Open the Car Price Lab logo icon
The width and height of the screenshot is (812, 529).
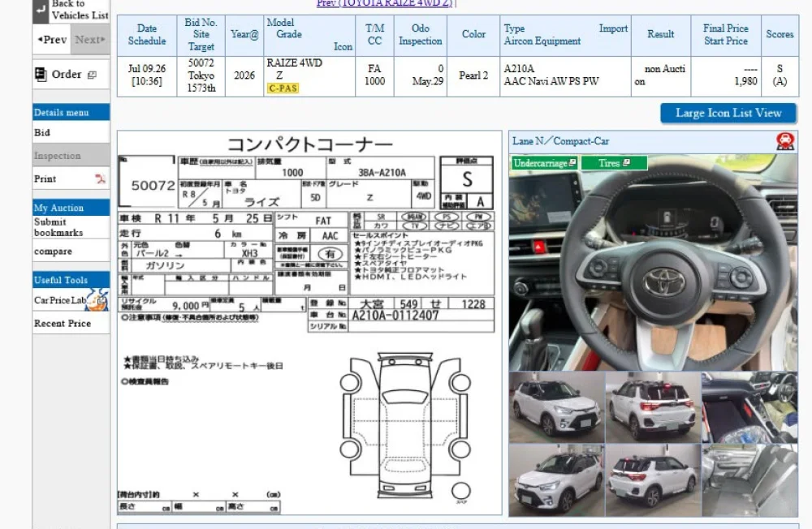97,299
